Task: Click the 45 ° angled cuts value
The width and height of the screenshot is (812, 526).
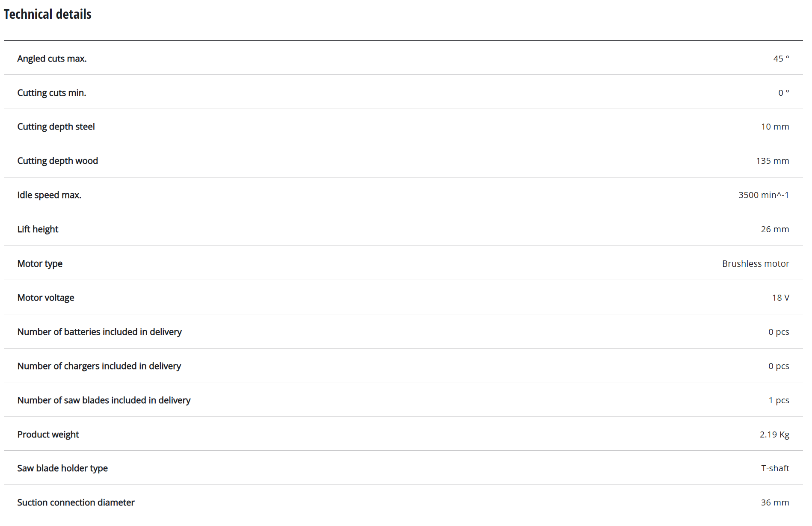Action: click(781, 59)
